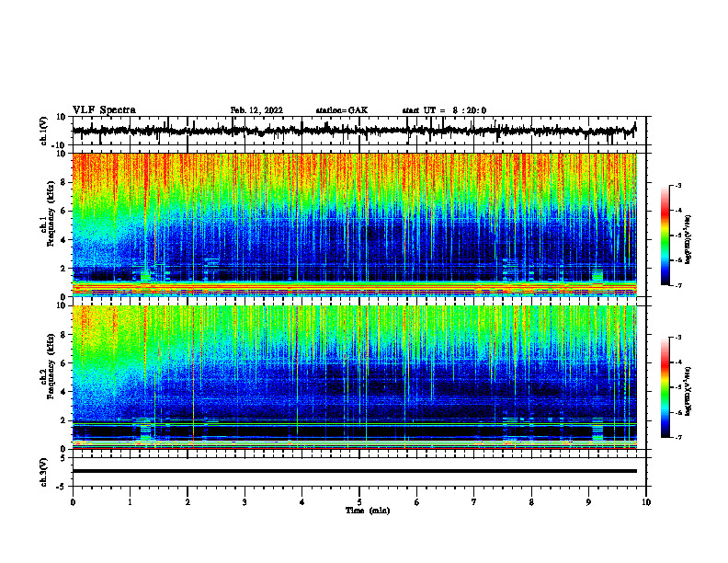This screenshot has width=728, height=563.
Task: Select the "Time (min)" axis label
Action: 368,511
